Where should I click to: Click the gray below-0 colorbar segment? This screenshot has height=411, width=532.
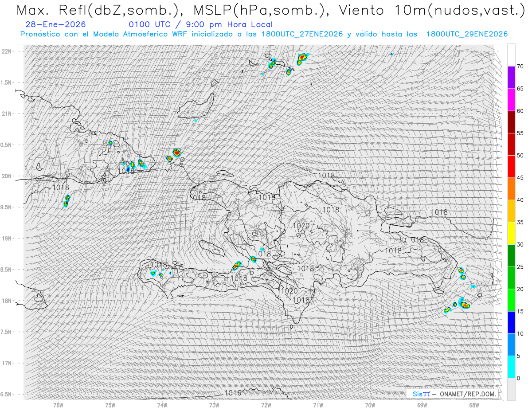511,389
